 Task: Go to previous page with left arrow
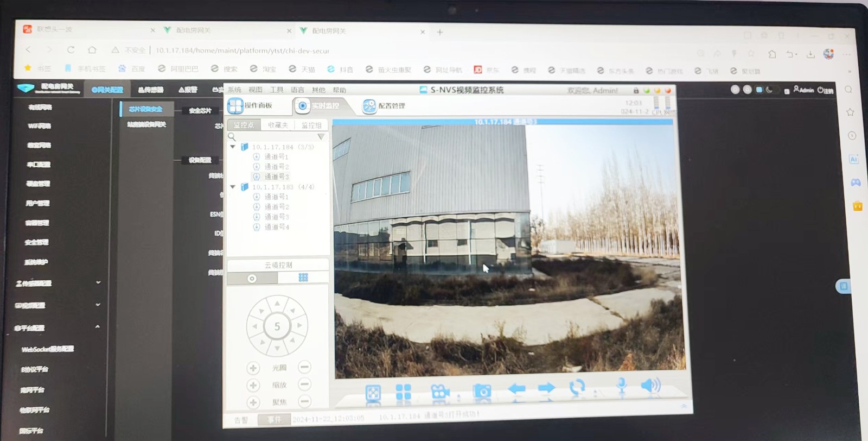[516, 388]
